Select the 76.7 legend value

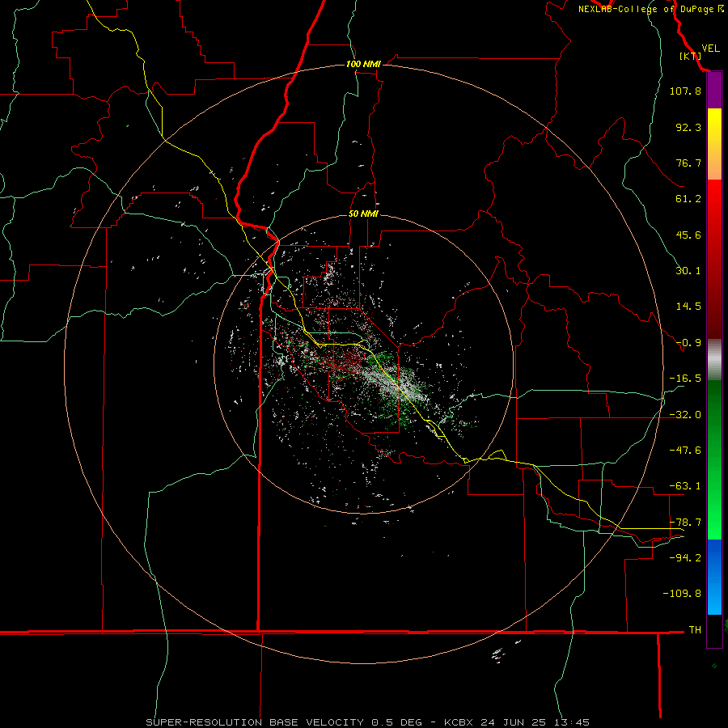click(x=688, y=163)
